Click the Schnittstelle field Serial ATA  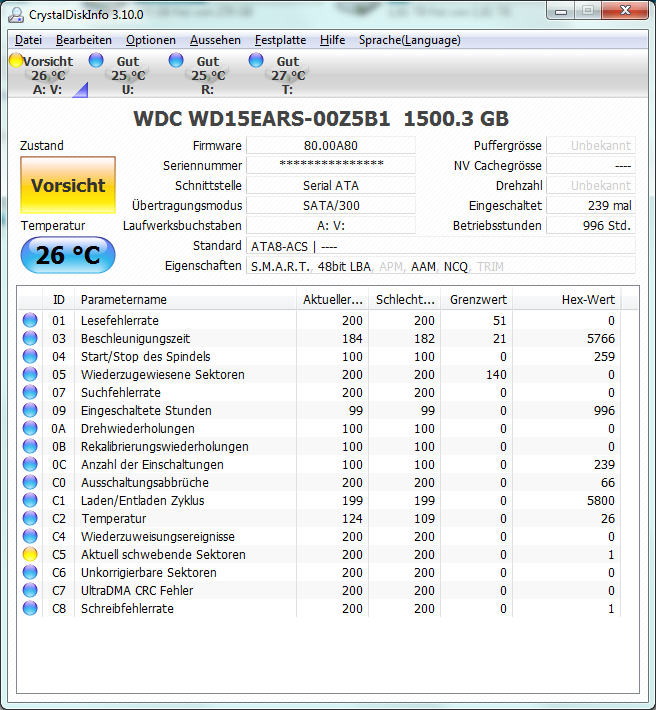click(331, 185)
